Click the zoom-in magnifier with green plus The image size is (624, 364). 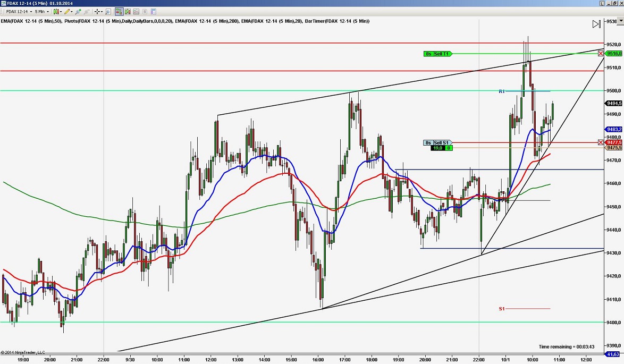(78, 11)
